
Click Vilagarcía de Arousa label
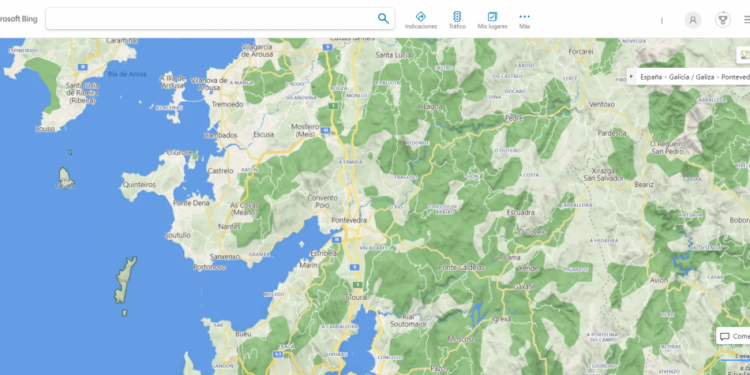point(257,50)
